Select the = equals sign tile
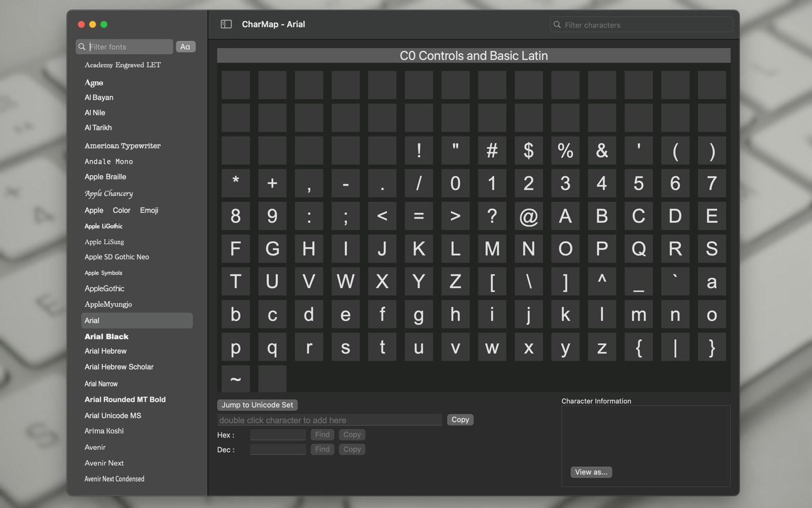 point(419,216)
